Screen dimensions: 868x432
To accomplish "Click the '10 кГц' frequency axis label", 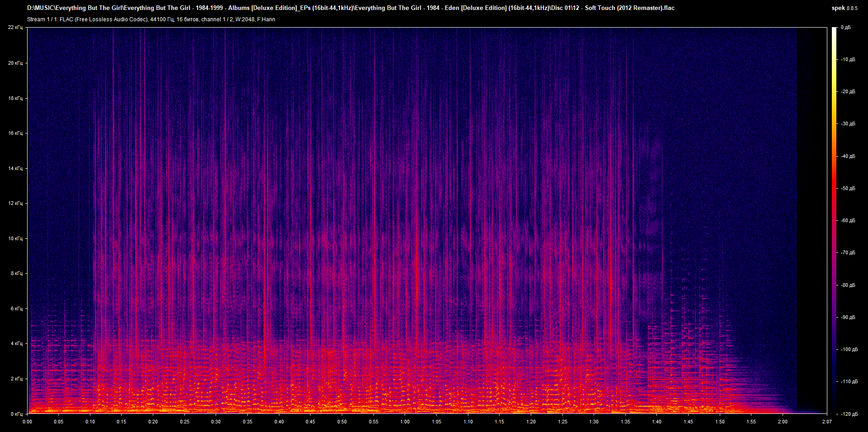I will (15, 238).
